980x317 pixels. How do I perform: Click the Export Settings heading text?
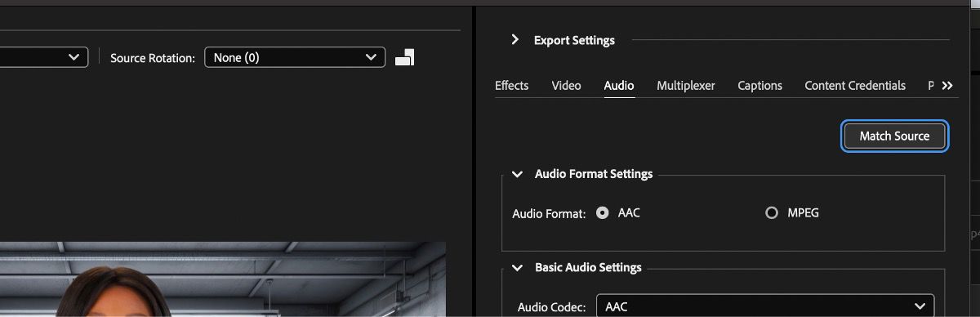(574, 40)
